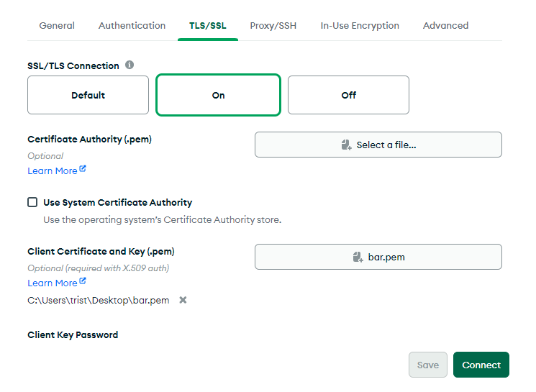This screenshot has width=536, height=392.
Task: Remove the bar.pem client certificate path
Action: click(183, 300)
